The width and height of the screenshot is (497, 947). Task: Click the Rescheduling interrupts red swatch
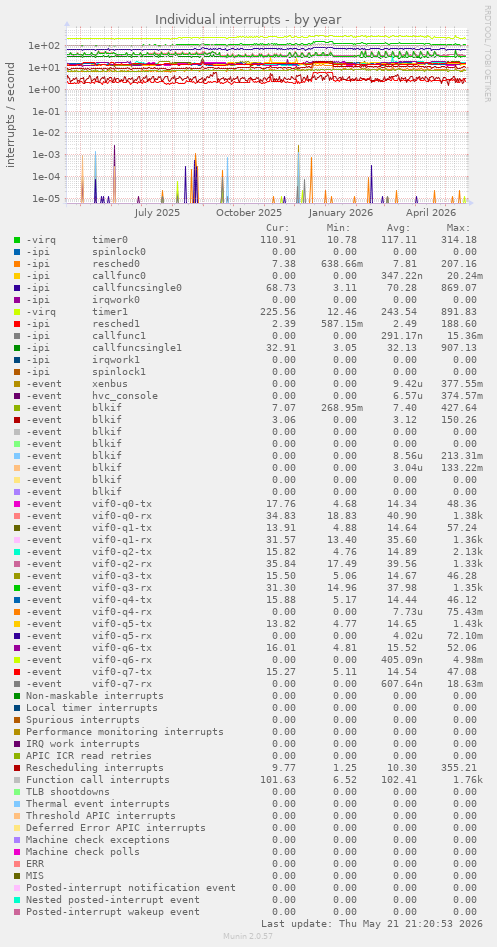(17, 768)
